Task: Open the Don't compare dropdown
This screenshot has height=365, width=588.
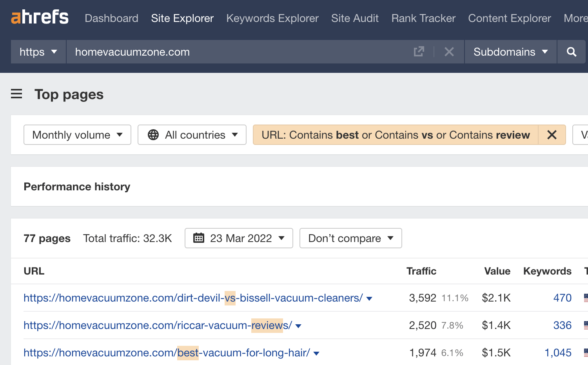Action: (350, 238)
